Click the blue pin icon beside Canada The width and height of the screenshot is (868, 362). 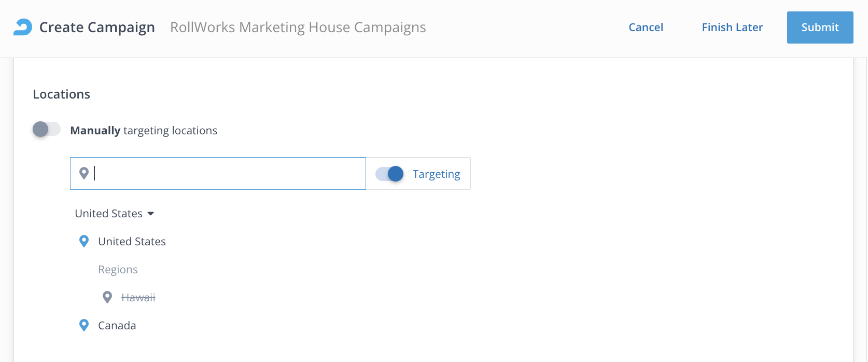coord(84,325)
